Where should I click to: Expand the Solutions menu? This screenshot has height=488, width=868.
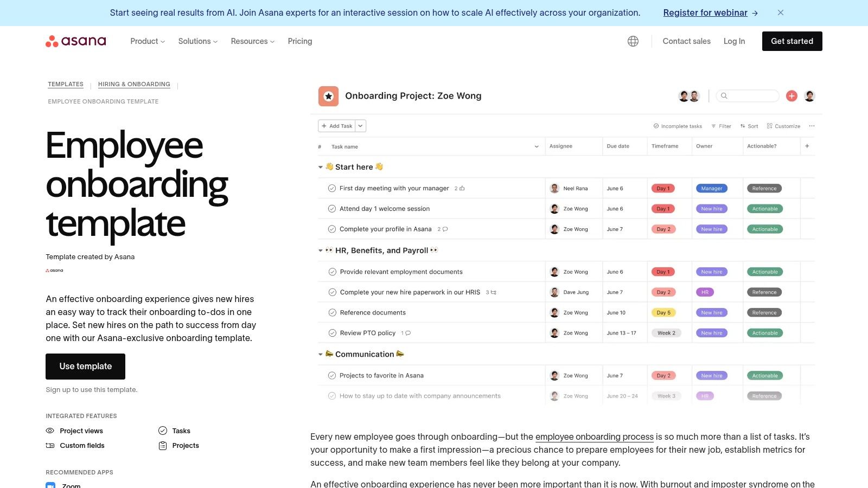coord(198,41)
